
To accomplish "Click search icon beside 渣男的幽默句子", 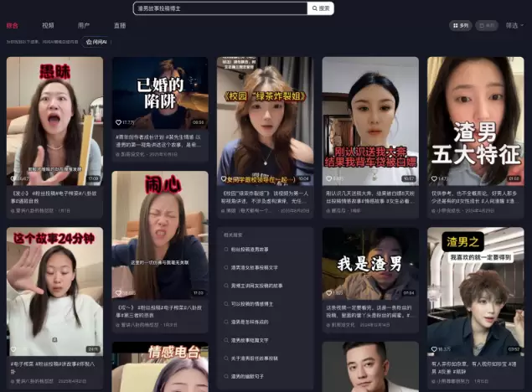I will pos(226,376).
